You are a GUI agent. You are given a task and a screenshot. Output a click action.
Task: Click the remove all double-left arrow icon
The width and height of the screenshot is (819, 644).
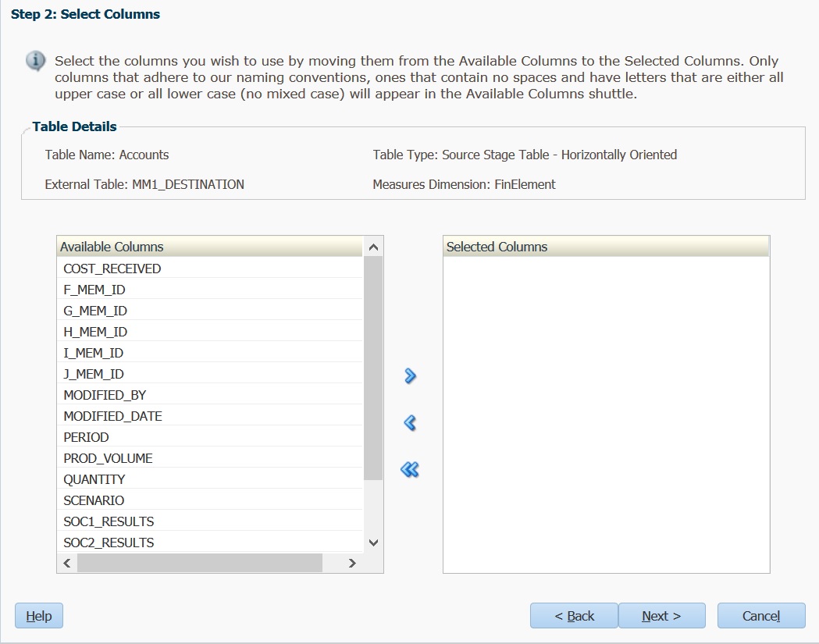[x=410, y=470]
